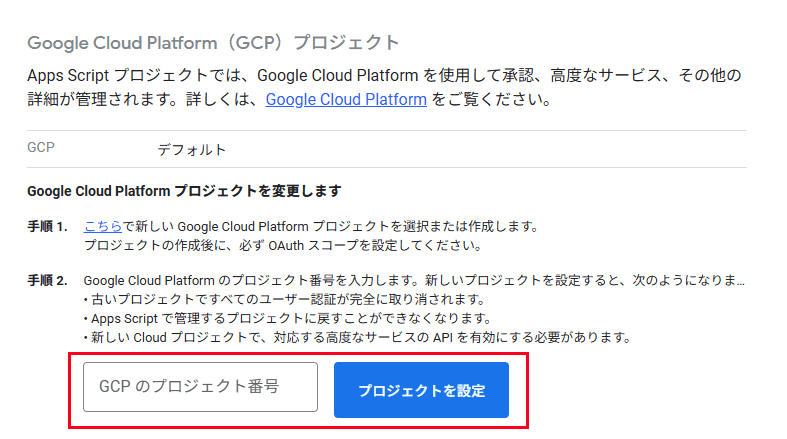The width and height of the screenshot is (787, 439).
Task: Click the truncated プロジェクト番号を入力します line
Action: 414,280
